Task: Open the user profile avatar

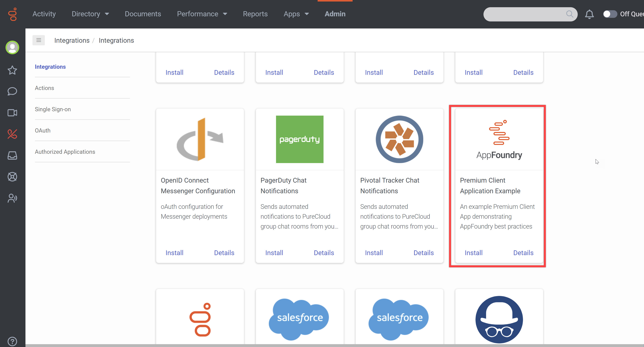Action: pyautogui.click(x=12, y=47)
